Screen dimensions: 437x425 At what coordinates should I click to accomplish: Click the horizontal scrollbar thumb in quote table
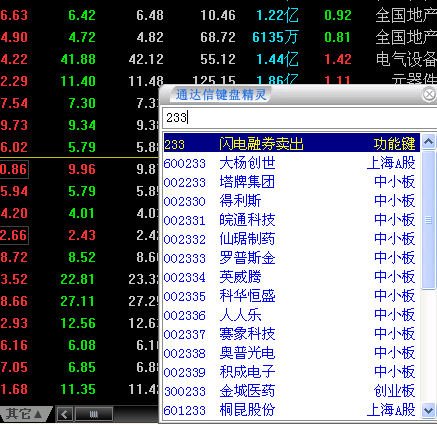(94, 414)
